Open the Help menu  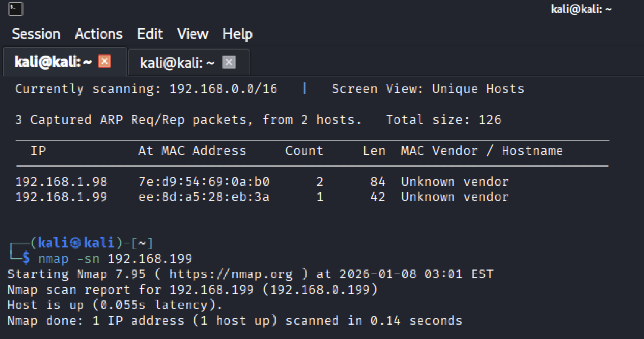click(x=238, y=34)
